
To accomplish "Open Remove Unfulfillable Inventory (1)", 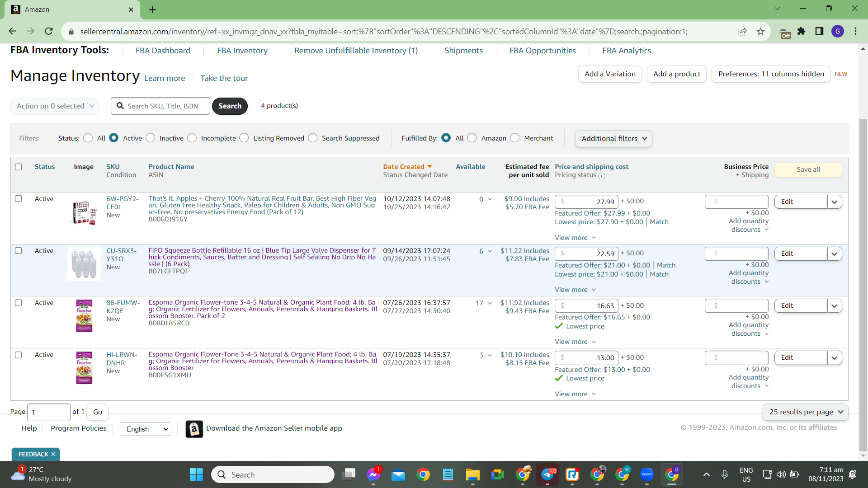I will (x=356, y=51).
